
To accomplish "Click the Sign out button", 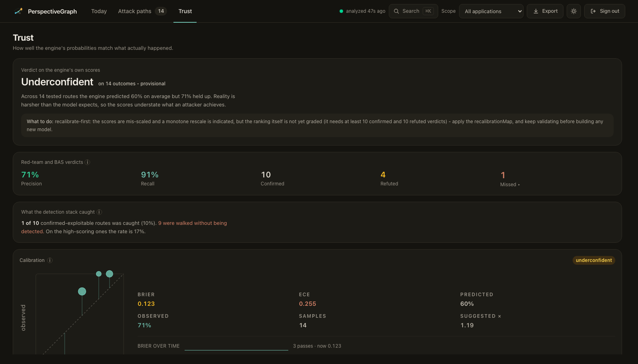I will [x=605, y=11].
